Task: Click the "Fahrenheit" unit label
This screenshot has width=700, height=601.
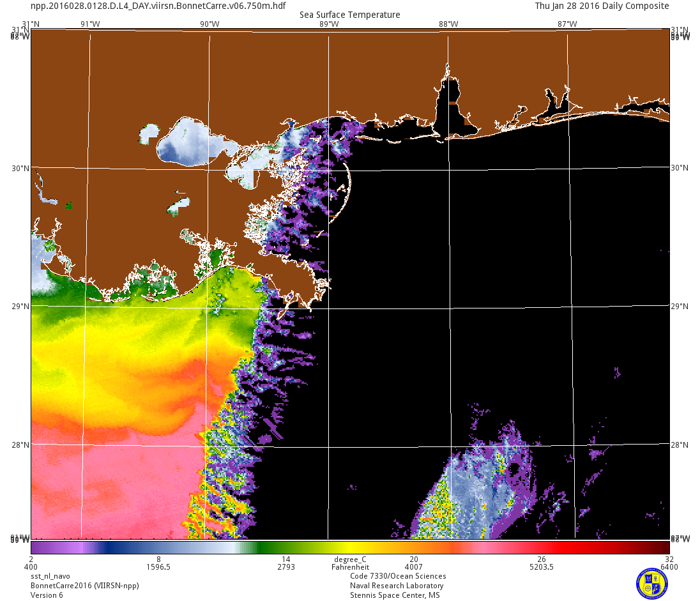Action: tap(350, 567)
